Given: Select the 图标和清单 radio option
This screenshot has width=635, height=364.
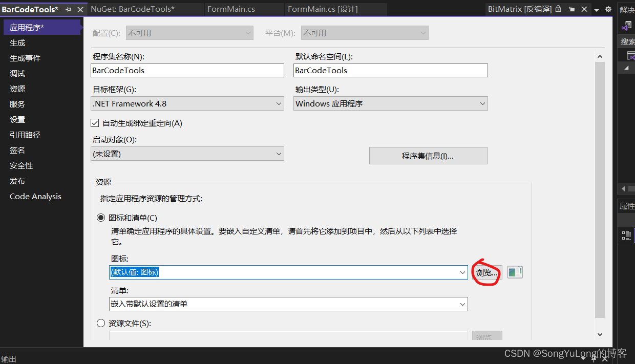Looking at the screenshot, I should 100,218.
